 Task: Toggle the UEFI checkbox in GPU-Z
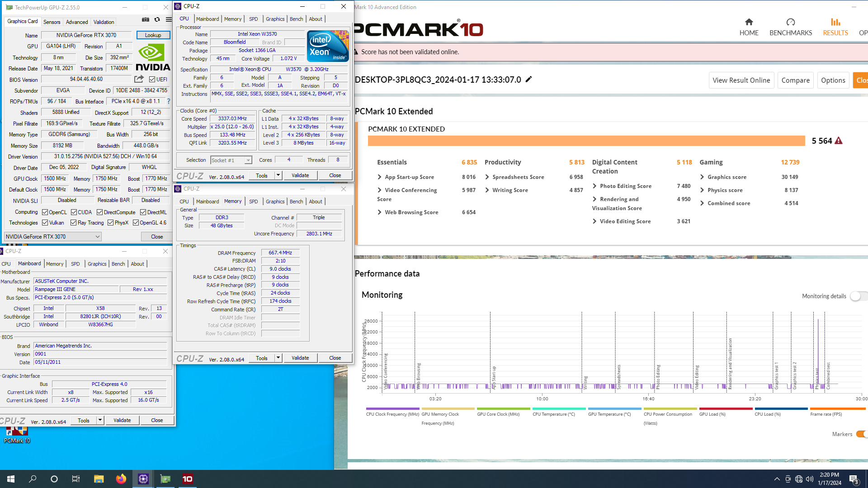point(152,80)
